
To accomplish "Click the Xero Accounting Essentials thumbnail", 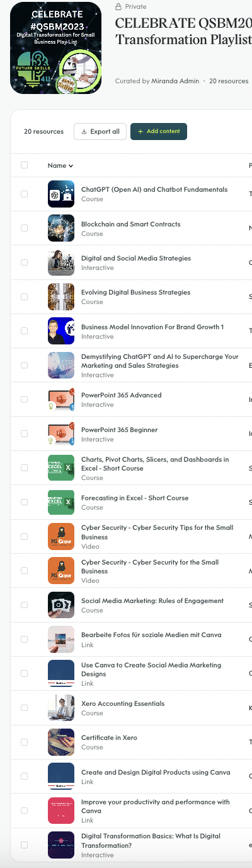I will (x=61, y=708).
